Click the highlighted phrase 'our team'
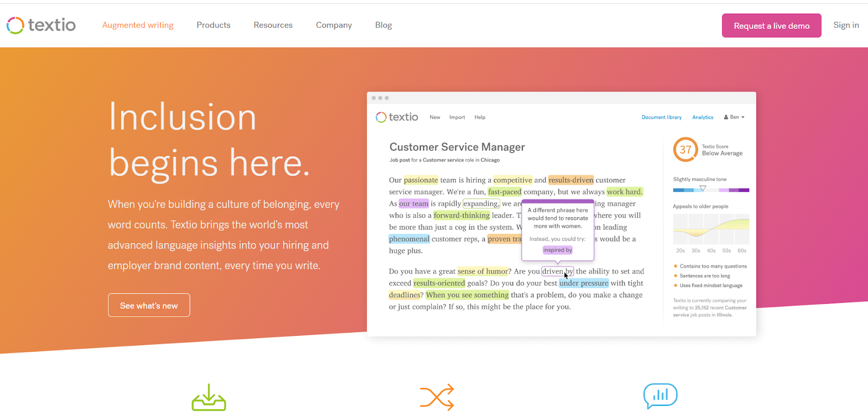This screenshot has width=868, height=419. tap(414, 204)
